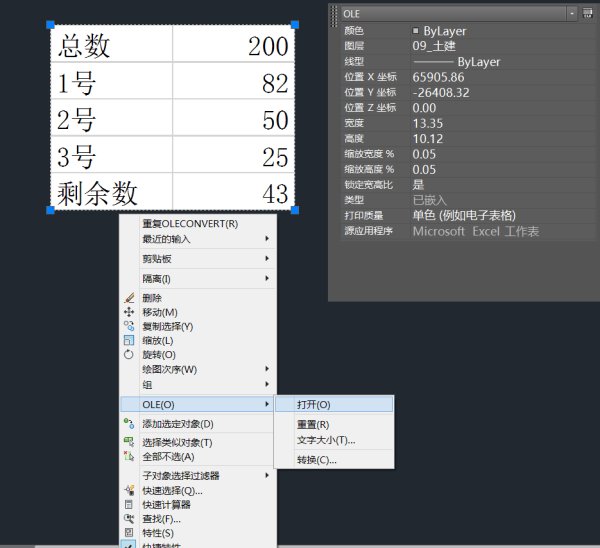Viewport: 600px width, 548px height.
Task: Expand the 绘图次序(W) submenu arrow
Action: tap(267, 369)
